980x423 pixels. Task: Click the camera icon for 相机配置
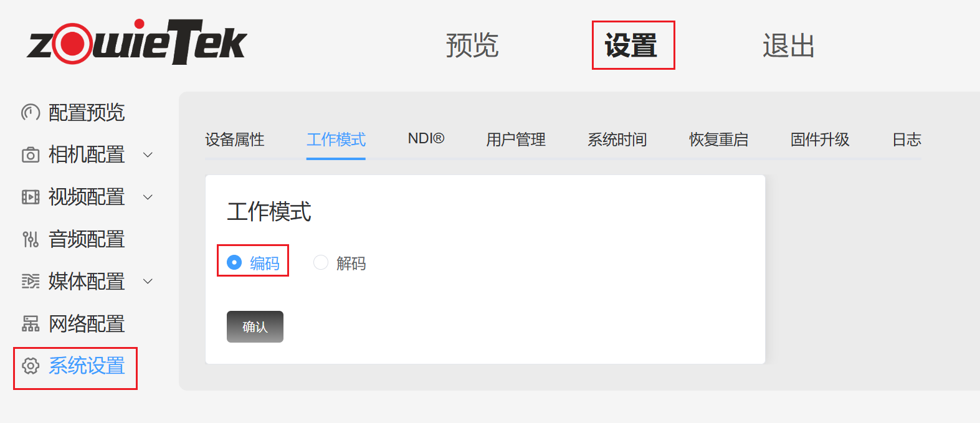click(x=31, y=154)
